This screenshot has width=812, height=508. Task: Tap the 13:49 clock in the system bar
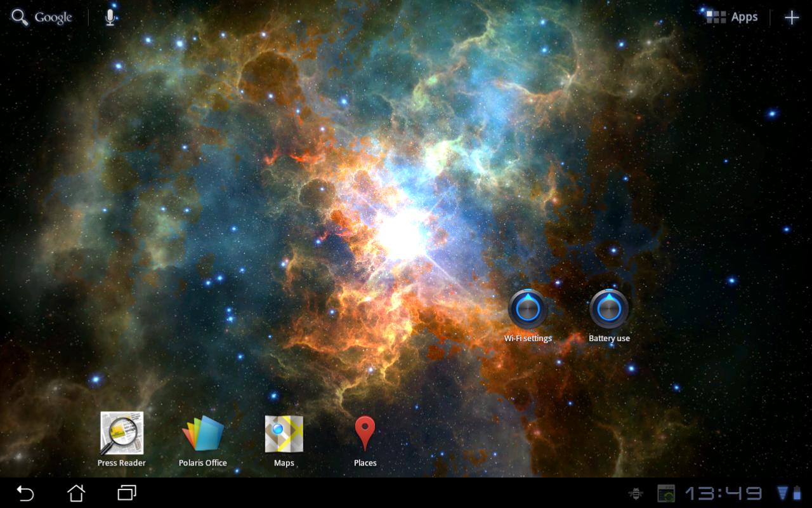click(723, 493)
